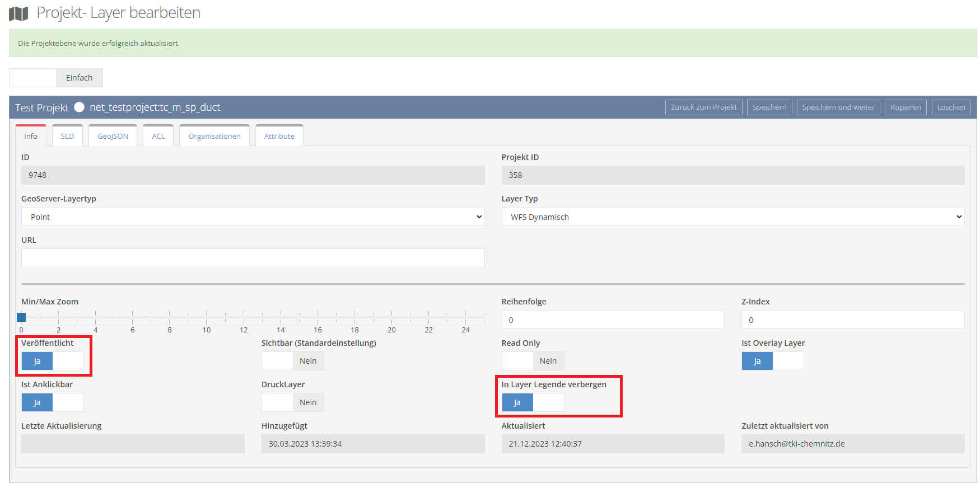Switch to the SLD tab
980x488 pixels.
coord(67,136)
